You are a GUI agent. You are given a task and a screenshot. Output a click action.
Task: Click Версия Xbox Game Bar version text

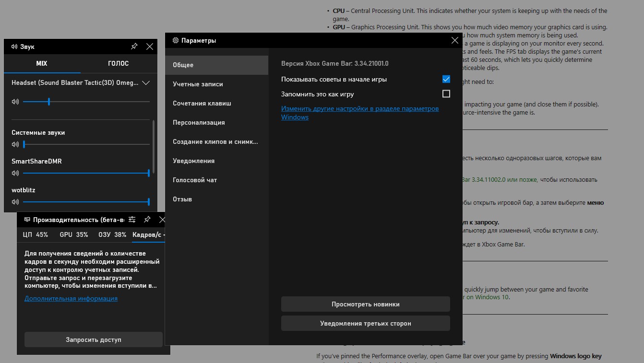point(335,63)
